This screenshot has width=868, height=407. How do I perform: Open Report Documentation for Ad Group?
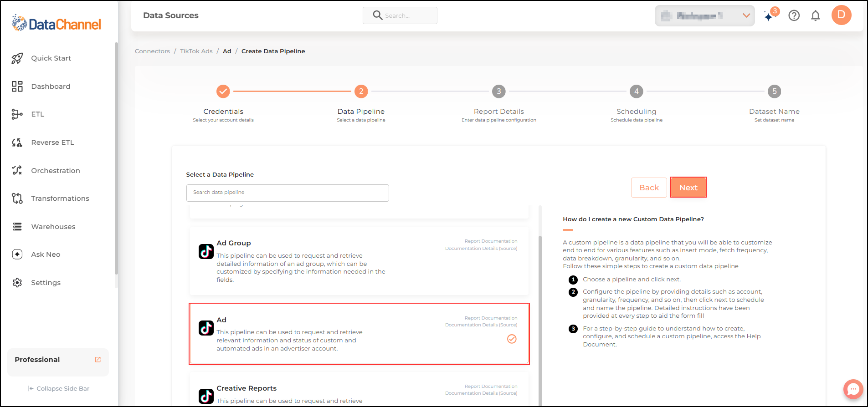pos(491,241)
